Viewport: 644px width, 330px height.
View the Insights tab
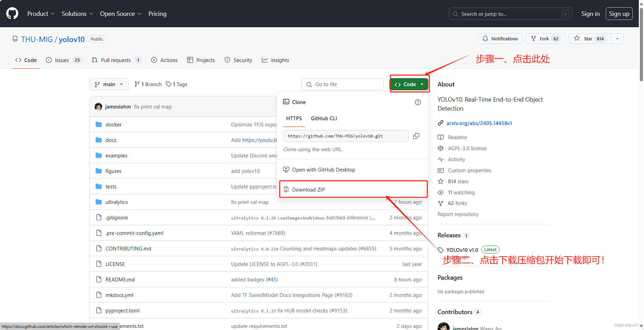pos(275,60)
